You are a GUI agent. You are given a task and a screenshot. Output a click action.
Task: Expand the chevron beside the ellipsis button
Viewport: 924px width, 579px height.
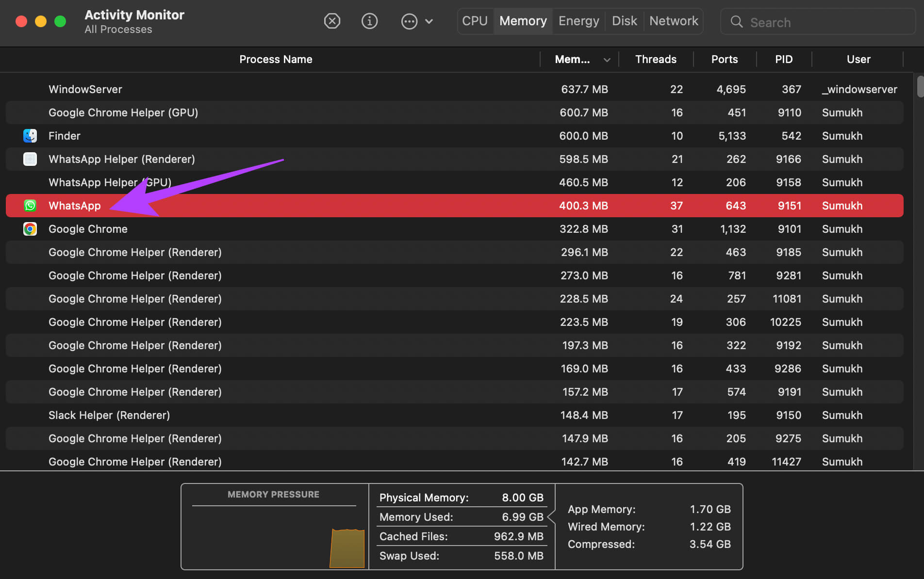point(429,21)
